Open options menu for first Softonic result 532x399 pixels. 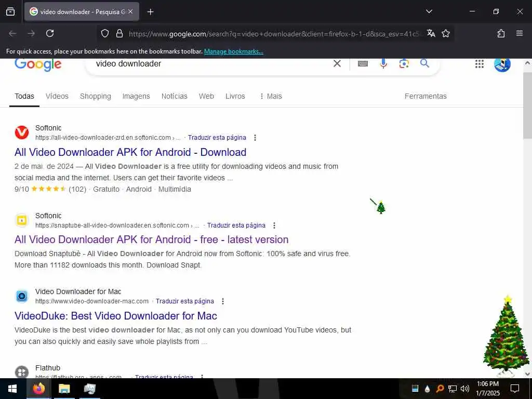click(x=255, y=137)
